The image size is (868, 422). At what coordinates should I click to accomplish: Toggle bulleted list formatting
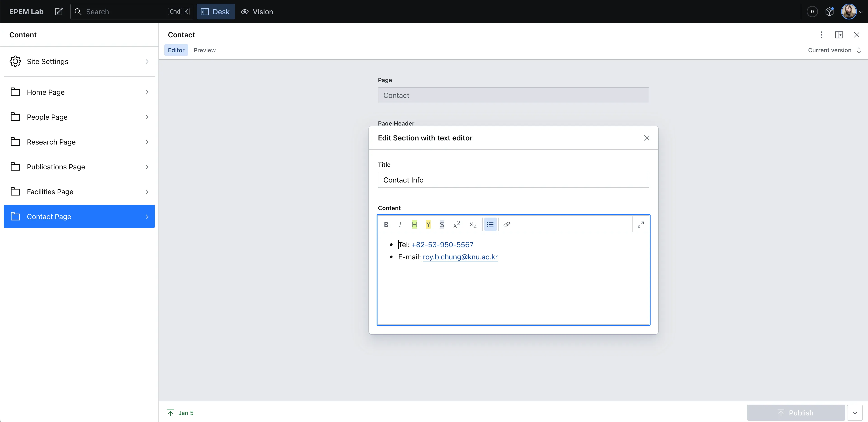[x=490, y=225]
